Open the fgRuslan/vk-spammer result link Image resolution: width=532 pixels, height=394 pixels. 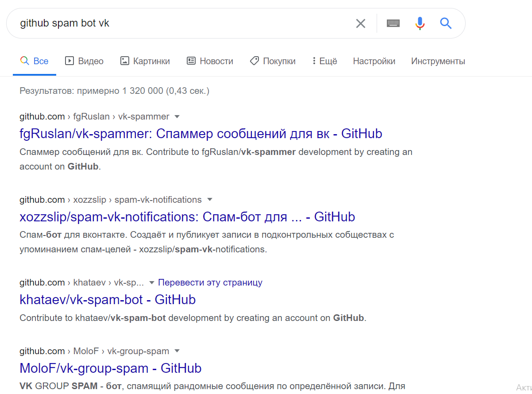pos(201,133)
